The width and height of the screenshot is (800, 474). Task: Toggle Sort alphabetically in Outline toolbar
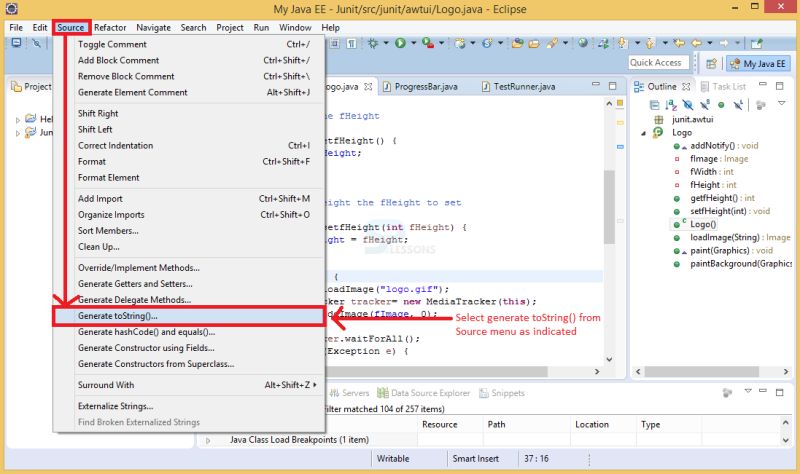point(671,105)
